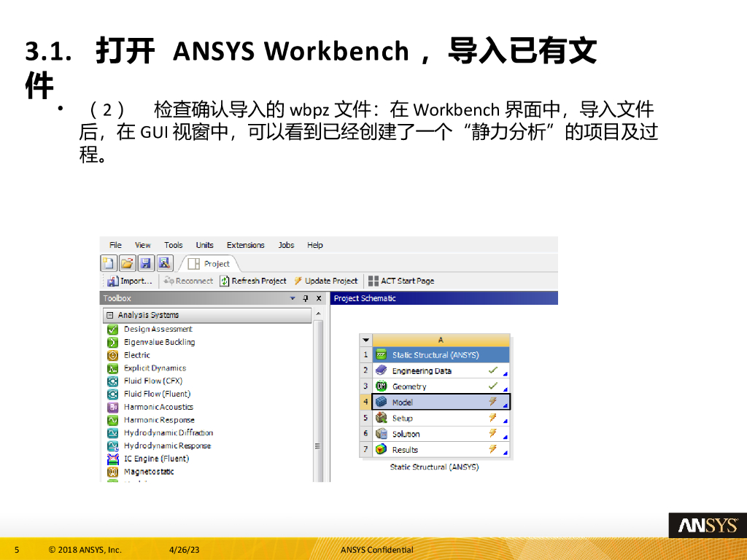Select the Electric system icon
Image resolution: width=747 pixels, height=560 pixels.
(x=112, y=355)
